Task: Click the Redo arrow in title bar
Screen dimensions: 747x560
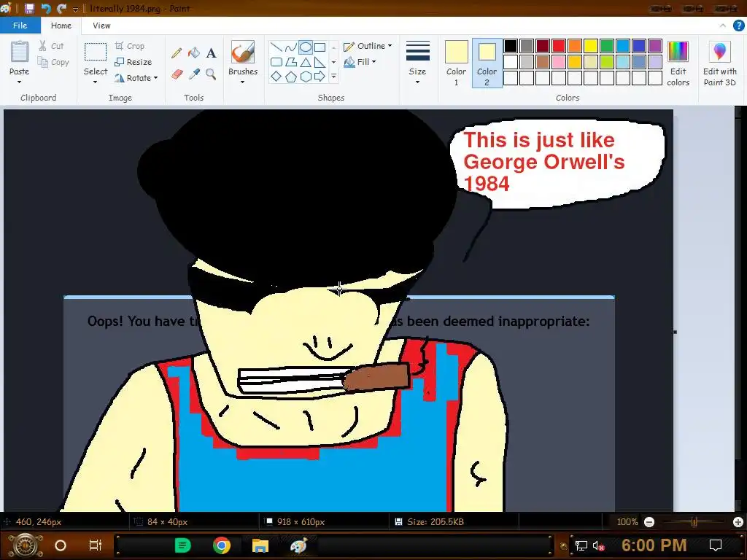Action: coord(61,8)
